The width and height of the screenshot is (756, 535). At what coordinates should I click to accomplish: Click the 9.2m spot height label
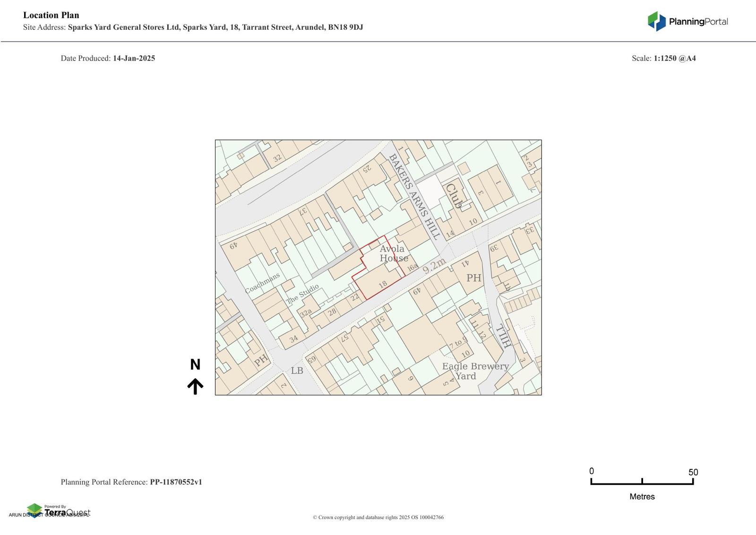[x=434, y=266]
